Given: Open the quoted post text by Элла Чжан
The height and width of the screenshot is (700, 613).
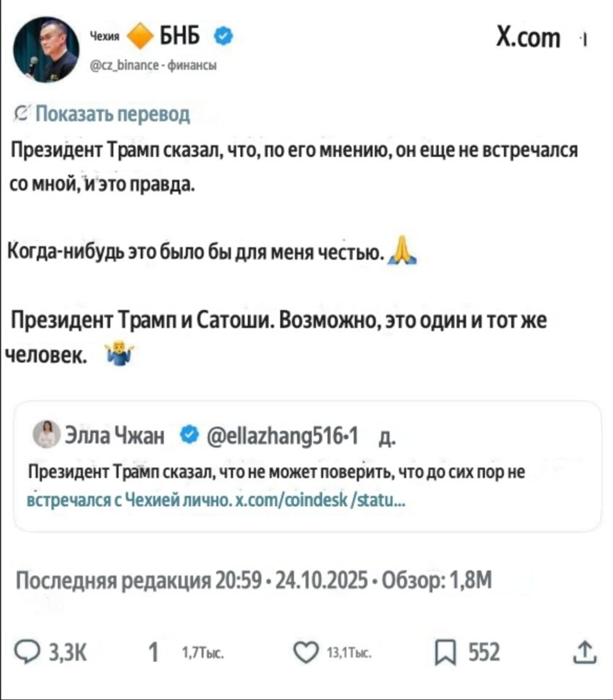Looking at the screenshot, I should click(x=276, y=472).
